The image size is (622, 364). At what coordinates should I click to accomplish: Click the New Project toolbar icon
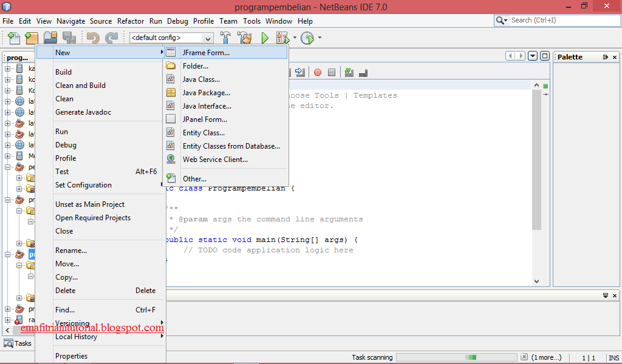[31, 38]
